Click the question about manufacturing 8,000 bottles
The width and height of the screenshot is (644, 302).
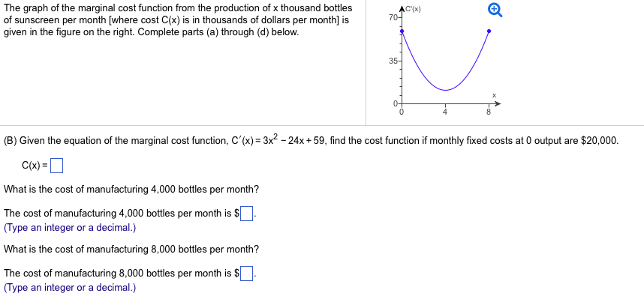[131, 249]
